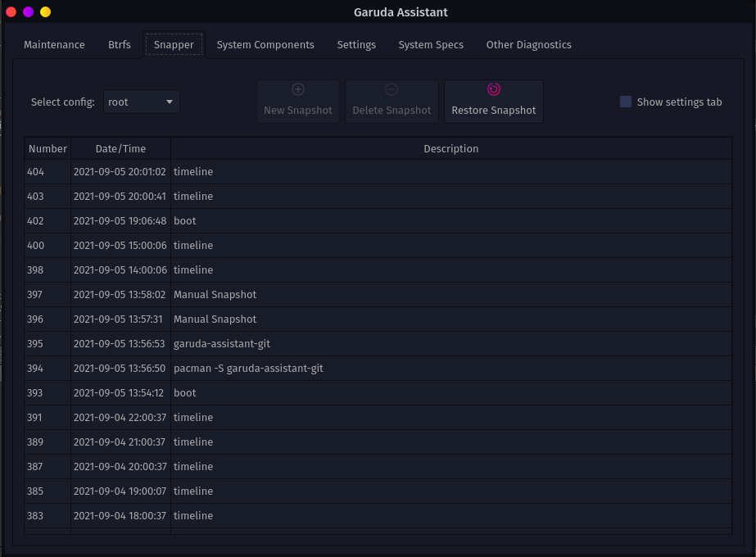756x557 pixels.
Task: Open the Settings tab
Action: pos(356,45)
